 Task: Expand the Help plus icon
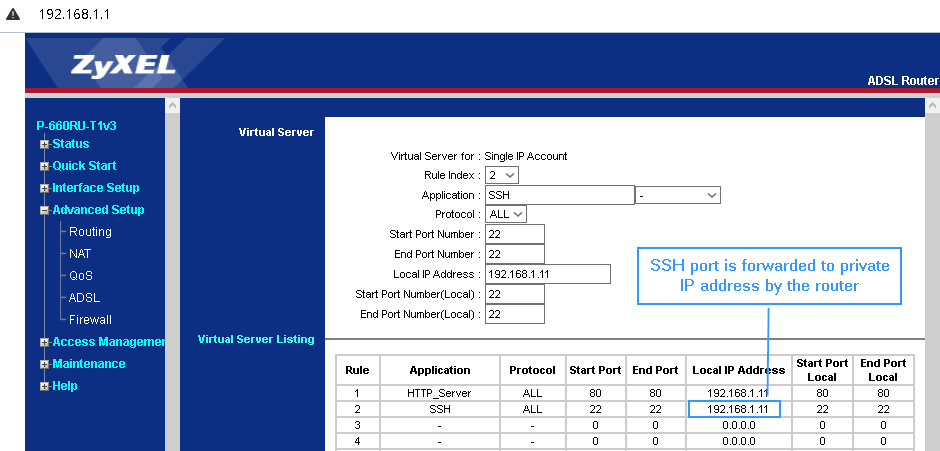45,386
